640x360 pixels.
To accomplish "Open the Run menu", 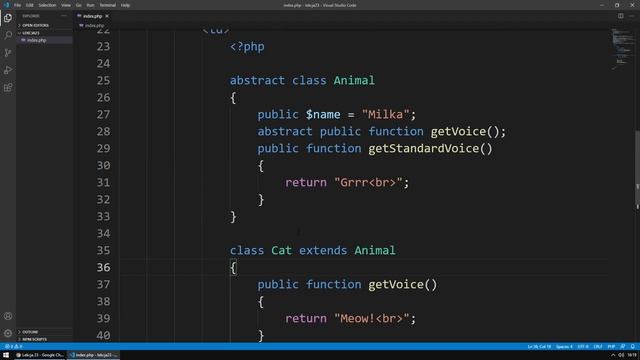I will click(90, 5).
